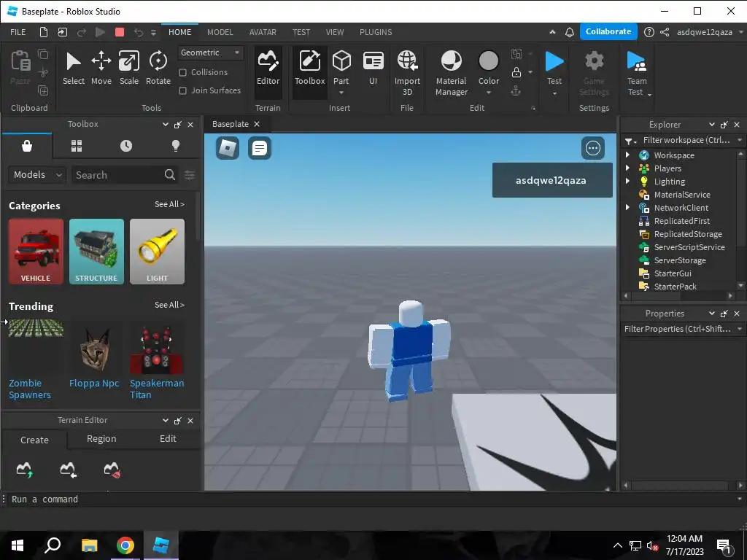The width and height of the screenshot is (747, 560).
Task: Click the red Stop button in quick access
Action: pyautogui.click(x=120, y=32)
